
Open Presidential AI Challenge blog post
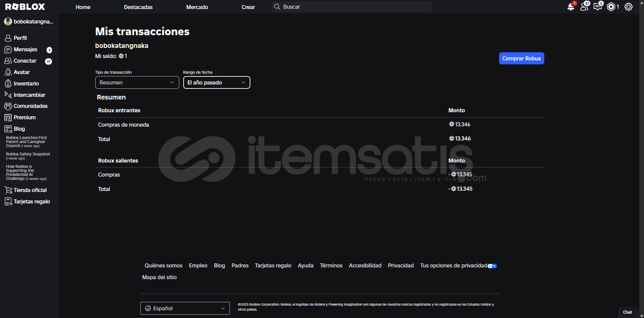[x=26, y=173]
